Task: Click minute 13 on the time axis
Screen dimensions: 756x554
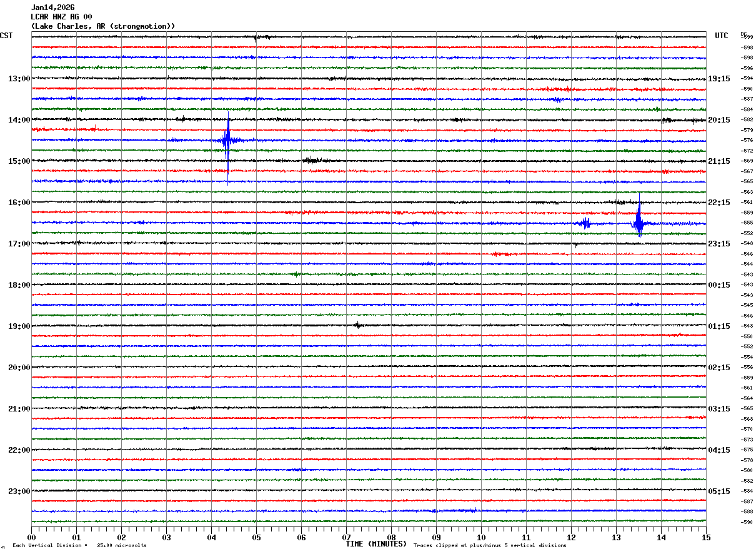Action: point(617,537)
